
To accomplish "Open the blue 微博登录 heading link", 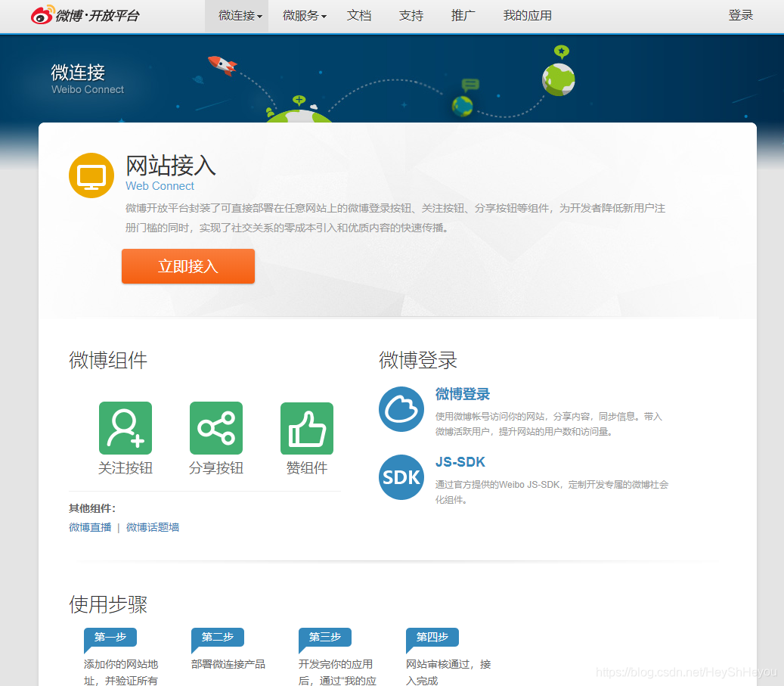I will coord(463,394).
